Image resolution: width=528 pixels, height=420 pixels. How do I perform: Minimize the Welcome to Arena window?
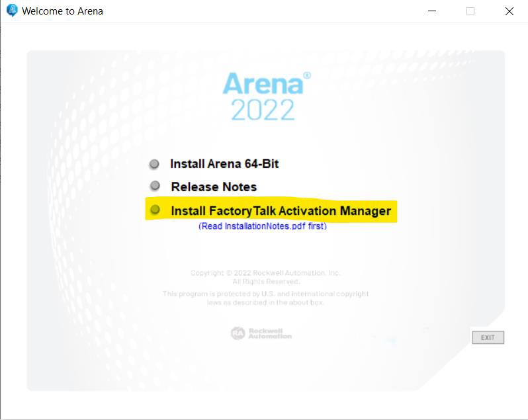[x=432, y=11]
